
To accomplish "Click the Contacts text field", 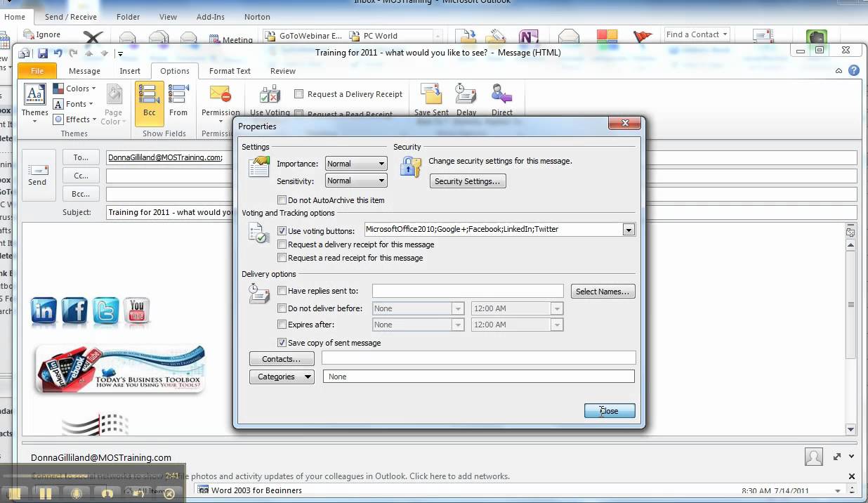I will (478, 358).
